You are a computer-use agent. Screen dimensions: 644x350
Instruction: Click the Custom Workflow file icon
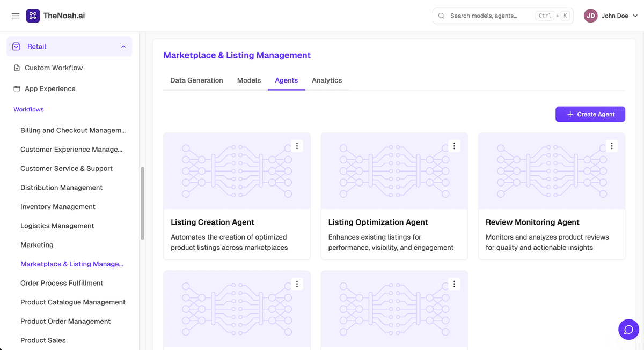pos(17,68)
